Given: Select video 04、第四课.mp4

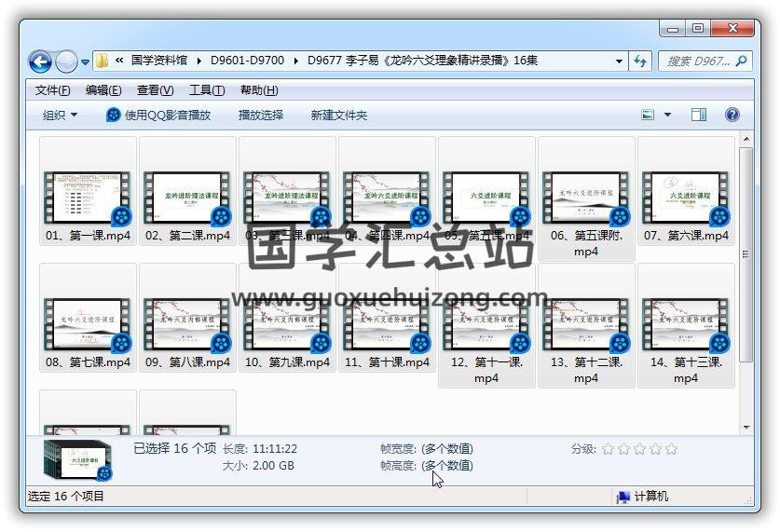Looking at the screenshot, I should point(387,191).
